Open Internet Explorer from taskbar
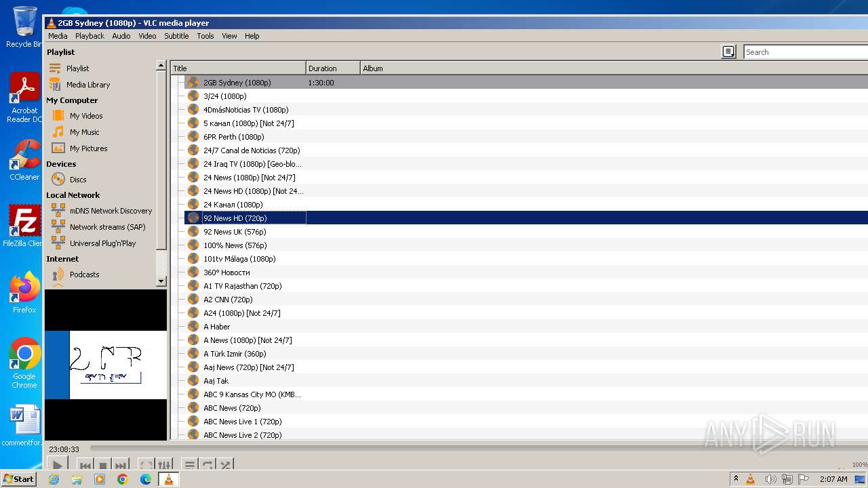Image resolution: width=868 pixels, height=488 pixels. [54, 479]
